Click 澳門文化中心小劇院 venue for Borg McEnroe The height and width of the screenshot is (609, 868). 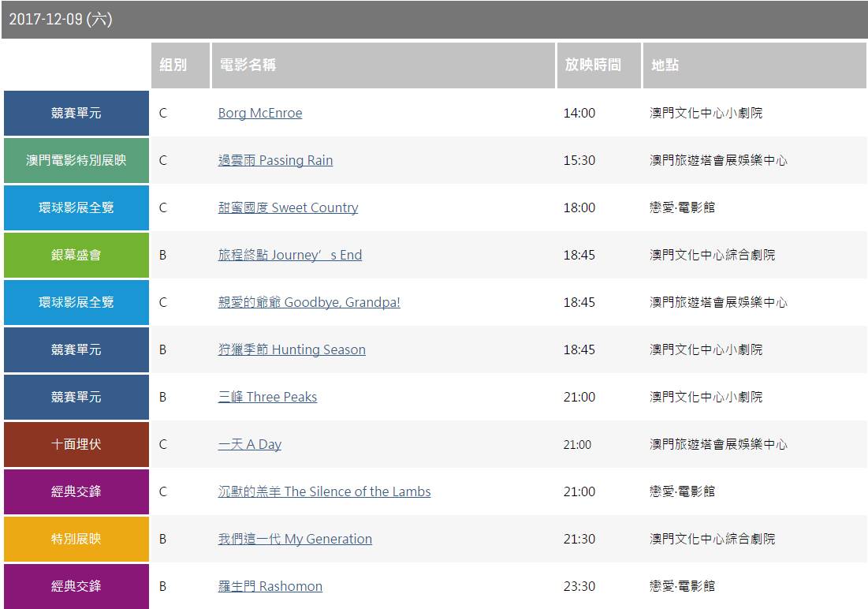pyautogui.click(x=706, y=113)
